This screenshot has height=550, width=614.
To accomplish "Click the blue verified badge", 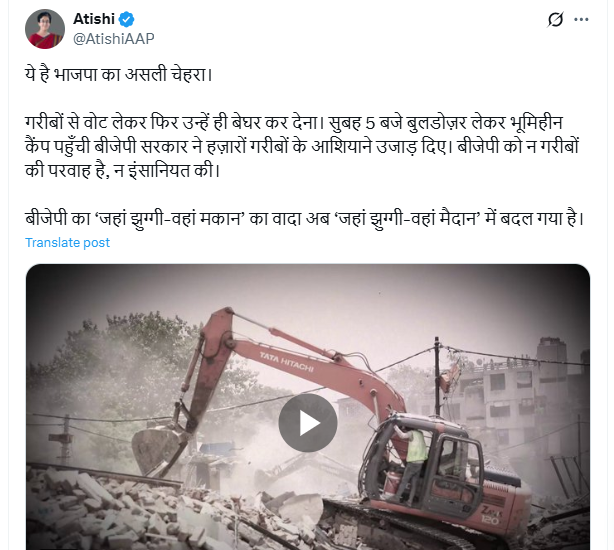I will (x=126, y=19).
